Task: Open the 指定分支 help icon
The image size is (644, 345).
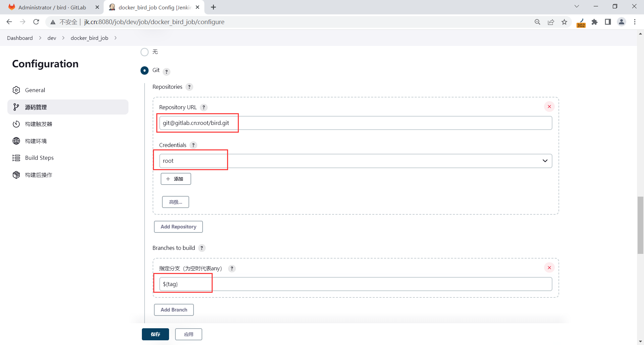Action: point(232,269)
